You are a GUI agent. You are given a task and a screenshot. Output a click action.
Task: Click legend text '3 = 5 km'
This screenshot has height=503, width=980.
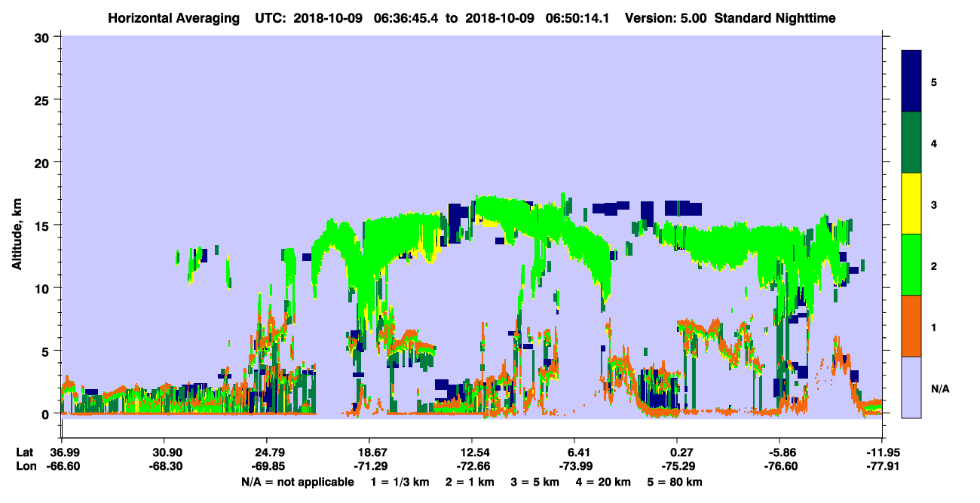coord(536,482)
